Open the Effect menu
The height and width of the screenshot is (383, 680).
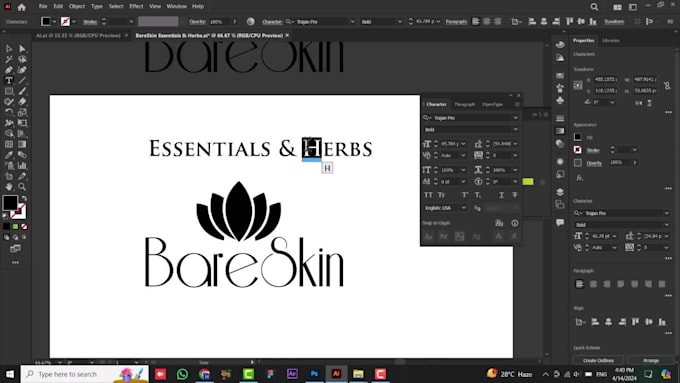136,7
